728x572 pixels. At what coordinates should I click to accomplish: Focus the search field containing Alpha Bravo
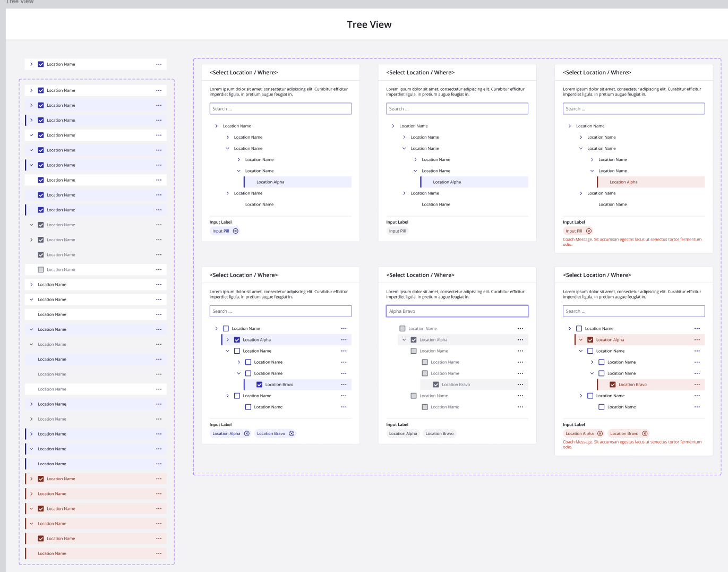(457, 311)
